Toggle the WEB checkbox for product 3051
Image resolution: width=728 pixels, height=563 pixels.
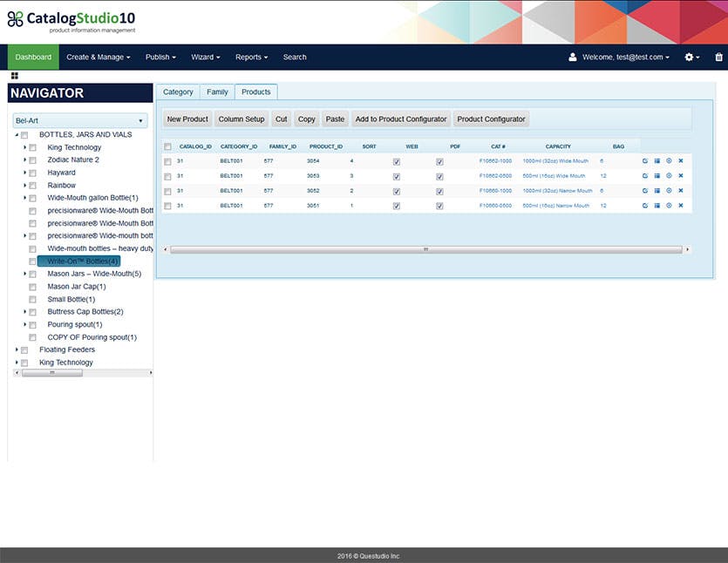point(397,206)
